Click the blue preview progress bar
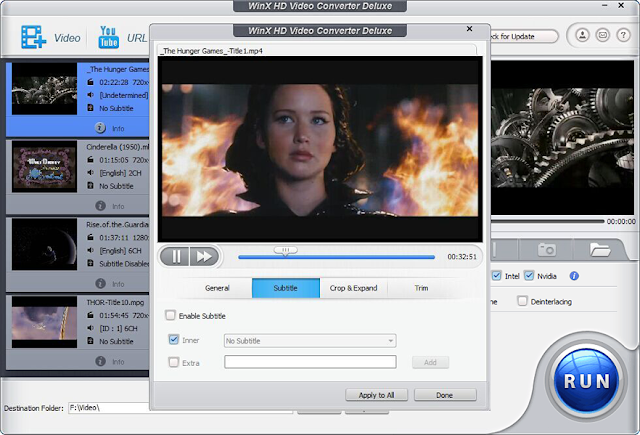 pyautogui.click(x=336, y=257)
